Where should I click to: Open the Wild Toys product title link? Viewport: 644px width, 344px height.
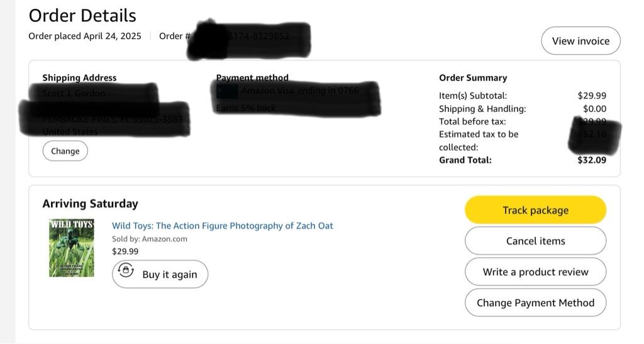click(x=222, y=226)
